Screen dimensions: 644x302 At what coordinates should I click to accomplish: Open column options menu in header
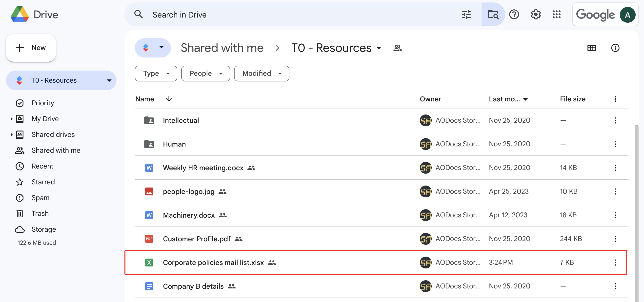[615, 99]
